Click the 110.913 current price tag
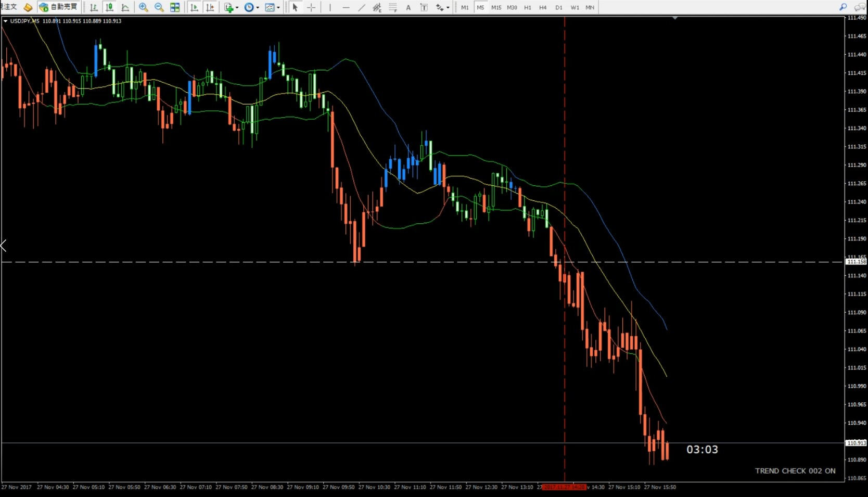The image size is (868, 497). 856,443
